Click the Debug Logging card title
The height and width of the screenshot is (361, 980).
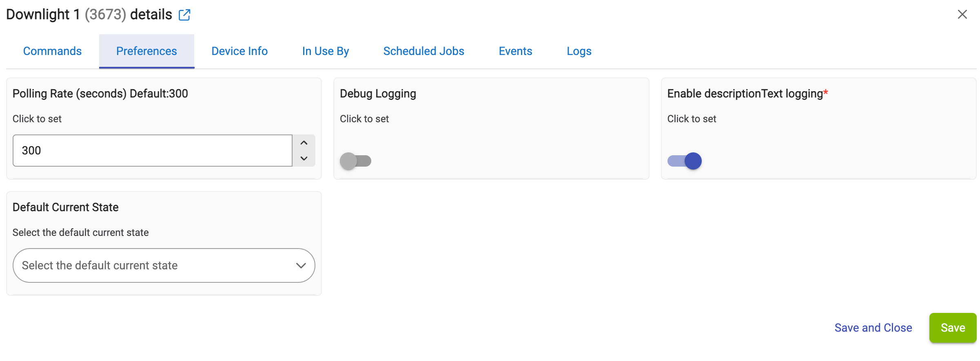pos(378,94)
